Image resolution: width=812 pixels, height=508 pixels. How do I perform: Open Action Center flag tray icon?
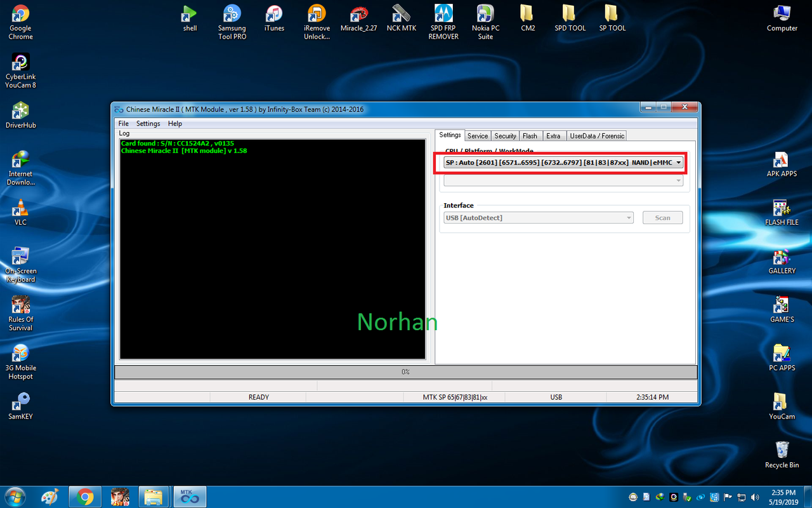727,497
